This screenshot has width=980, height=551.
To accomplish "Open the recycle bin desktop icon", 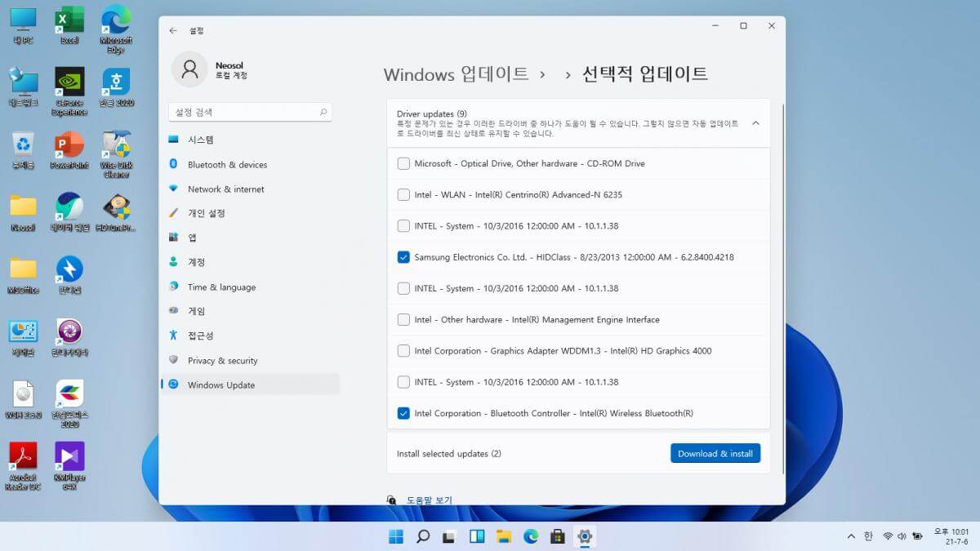I will tap(23, 151).
